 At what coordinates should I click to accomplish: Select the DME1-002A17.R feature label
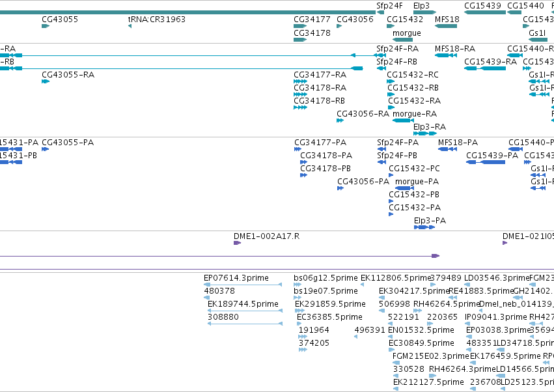coord(267,236)
